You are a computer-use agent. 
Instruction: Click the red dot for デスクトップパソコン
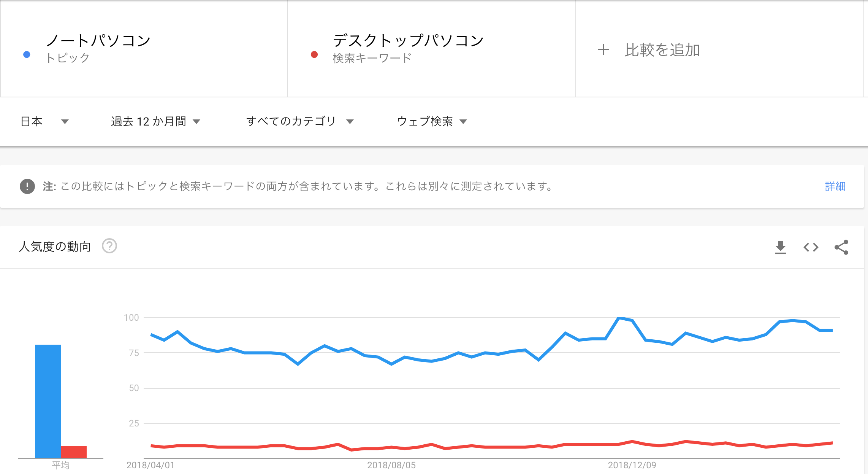314,54
